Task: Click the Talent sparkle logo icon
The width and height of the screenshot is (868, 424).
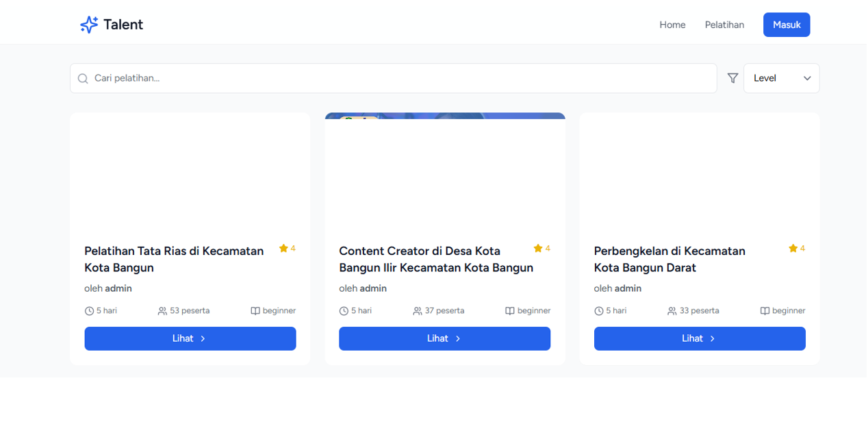Action: click(x=89, y=25)
